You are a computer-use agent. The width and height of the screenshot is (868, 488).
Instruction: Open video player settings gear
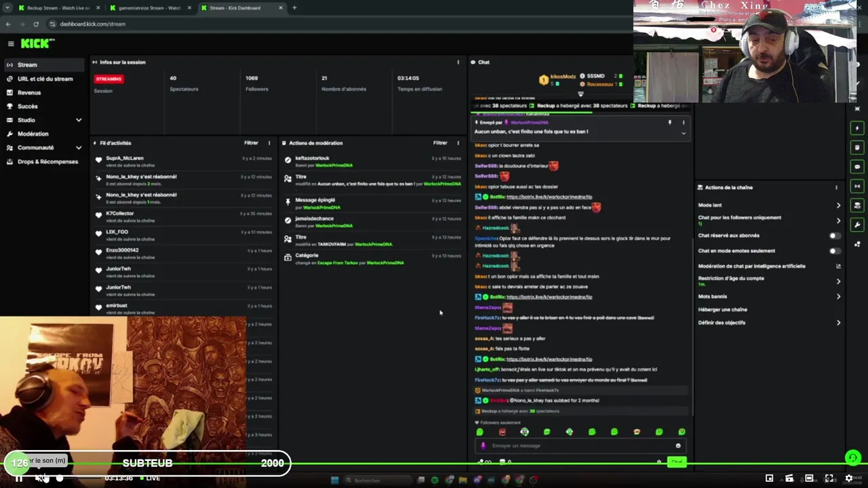(x=848, y=479)
